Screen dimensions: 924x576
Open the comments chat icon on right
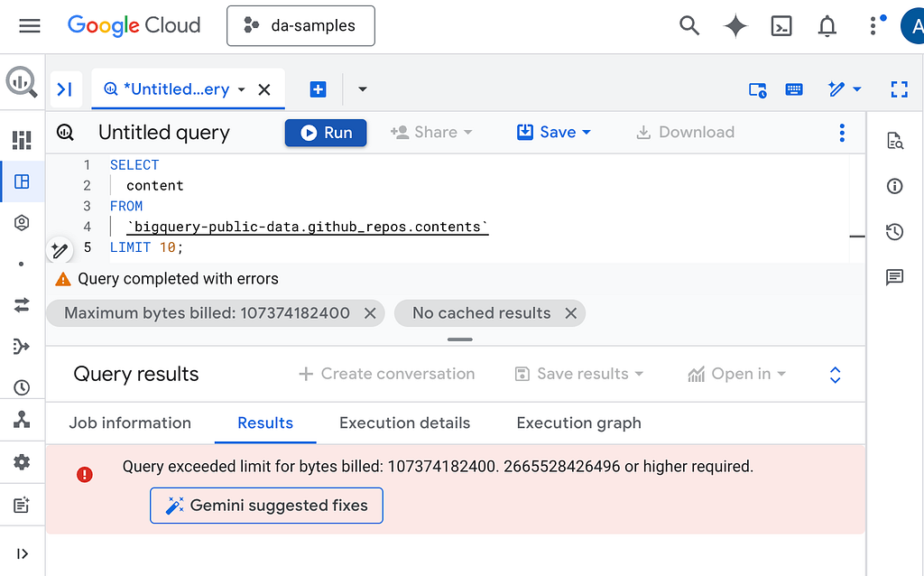point(895,277)
